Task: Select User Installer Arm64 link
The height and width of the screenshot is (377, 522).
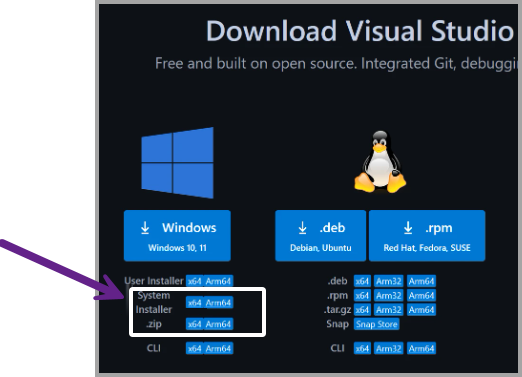Action: (x=218, y=281)
